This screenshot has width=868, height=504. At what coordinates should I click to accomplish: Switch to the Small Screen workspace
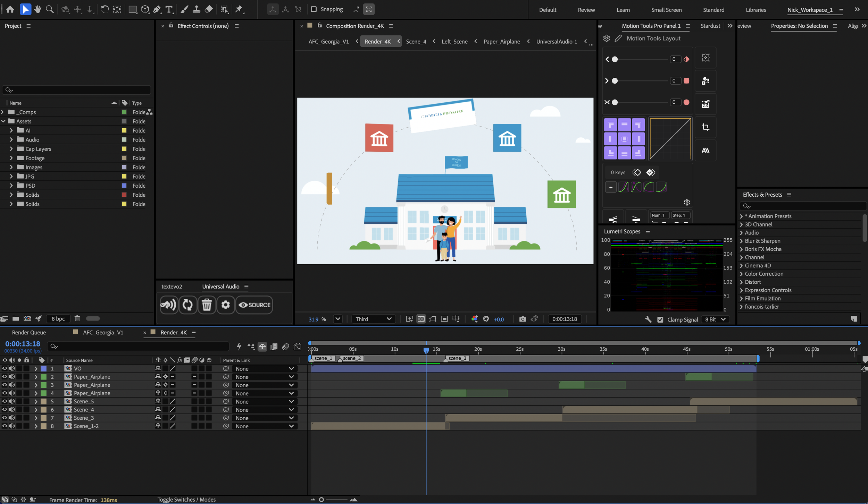[666, 10]
